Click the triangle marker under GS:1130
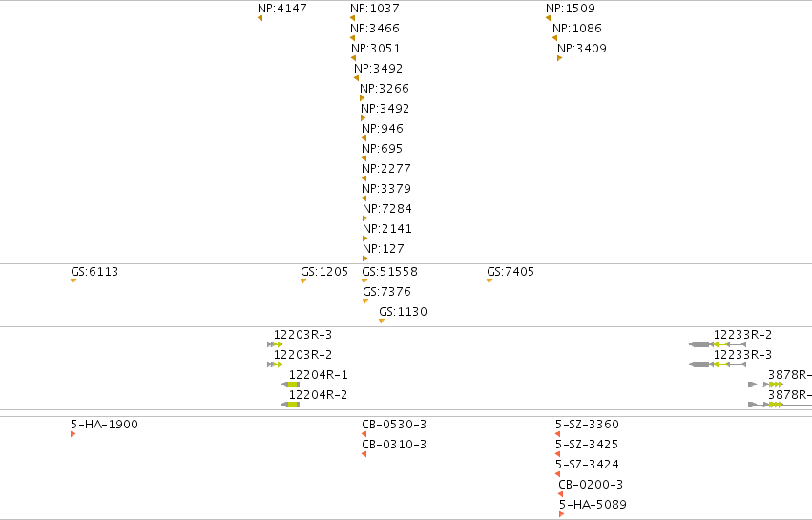This screenshot has height=520, width=812. (x=382, y=322)
